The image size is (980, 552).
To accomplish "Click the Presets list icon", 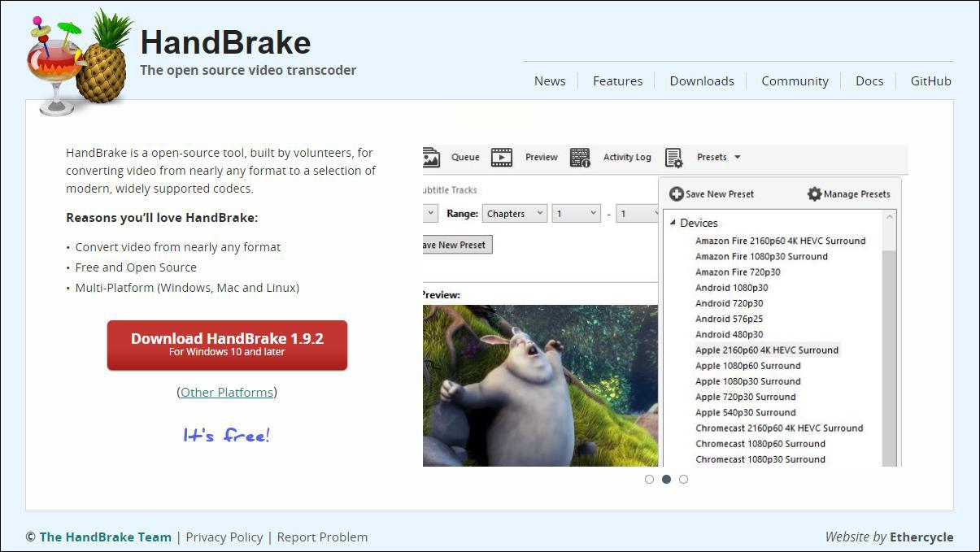I will [673, 158].
